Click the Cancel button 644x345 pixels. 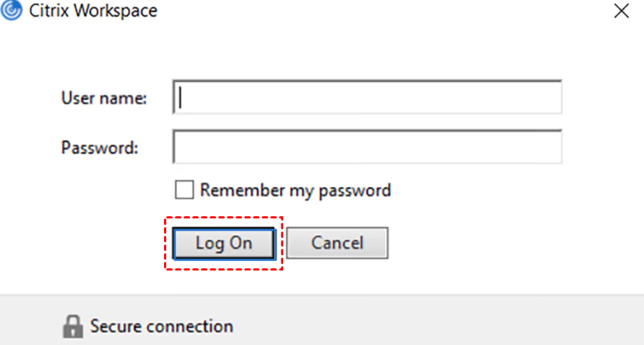coord(338,243)
